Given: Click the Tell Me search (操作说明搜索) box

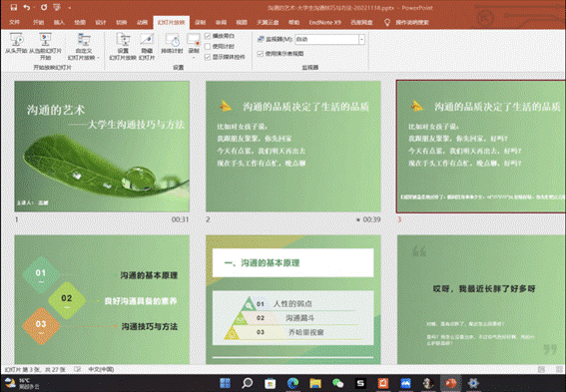Looking at the screenshot, I should click(x=411, y=22).
